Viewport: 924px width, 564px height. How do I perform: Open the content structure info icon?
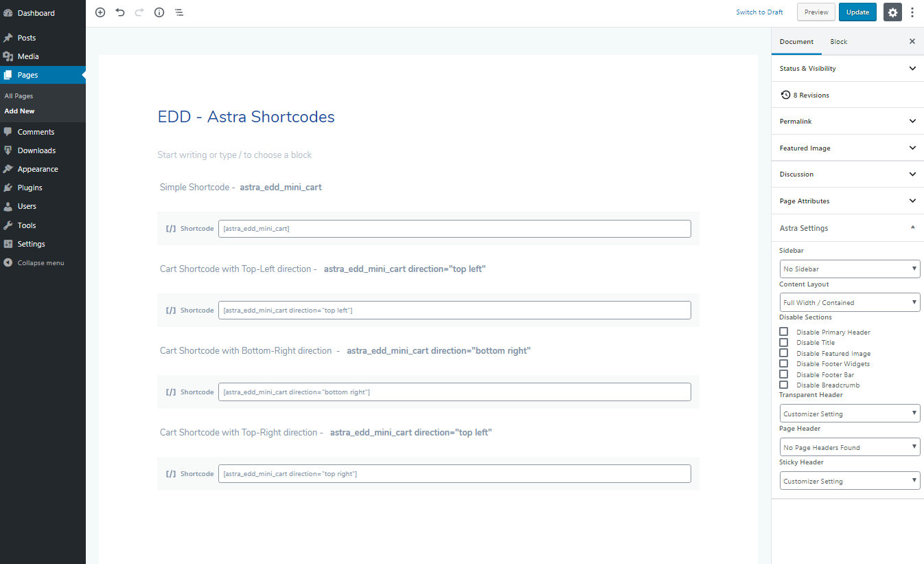(159, 12)
